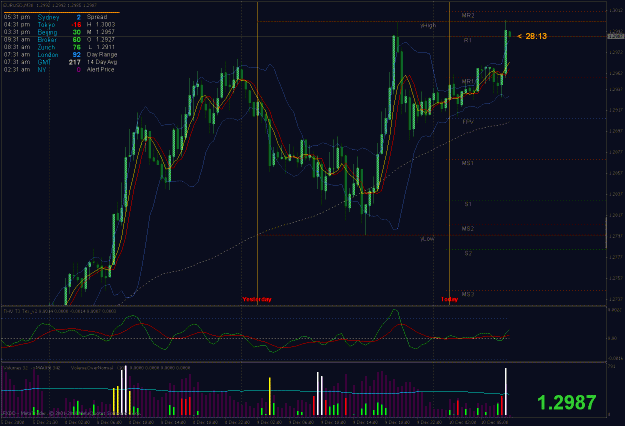625x426 pixels.
Task: Click the Volumes indicator label
Action: [31, 368]
